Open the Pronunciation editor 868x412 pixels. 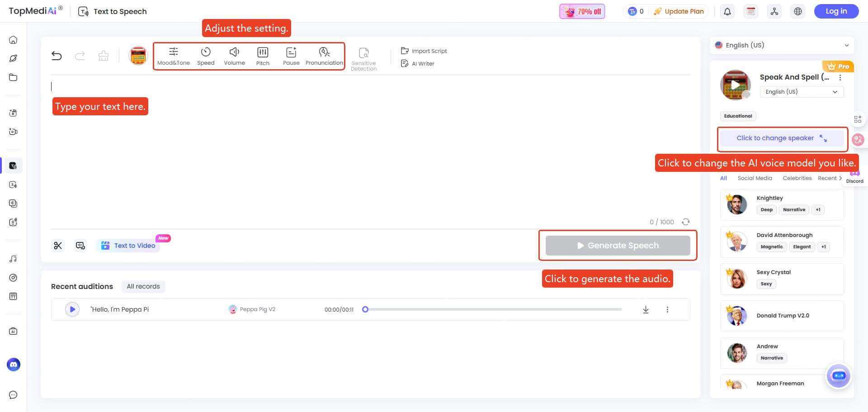pyautogui.click(x=324, y=56)
